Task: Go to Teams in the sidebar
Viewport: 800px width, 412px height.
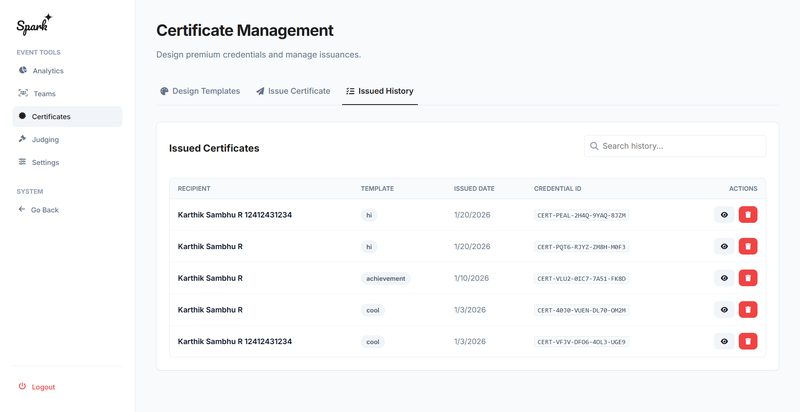Action: coord(44,94)
